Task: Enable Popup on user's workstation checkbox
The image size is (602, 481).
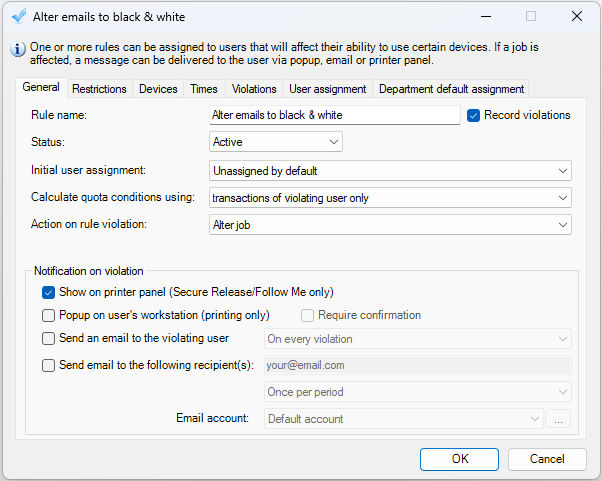Action: 48,316
